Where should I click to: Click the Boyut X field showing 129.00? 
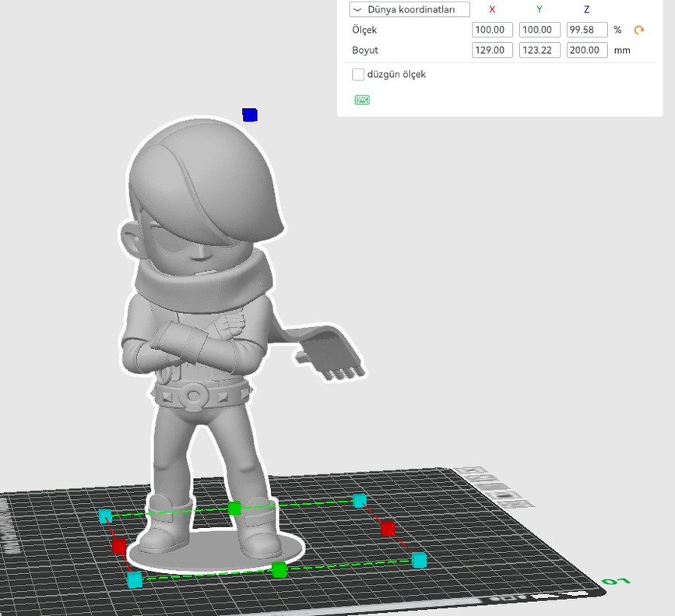coord(492,50)
